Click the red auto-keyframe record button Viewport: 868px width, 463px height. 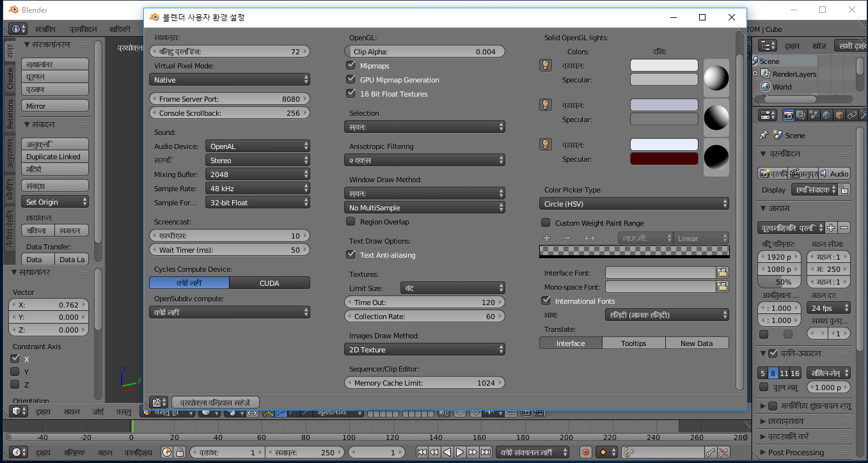click(x=585, y=452)
